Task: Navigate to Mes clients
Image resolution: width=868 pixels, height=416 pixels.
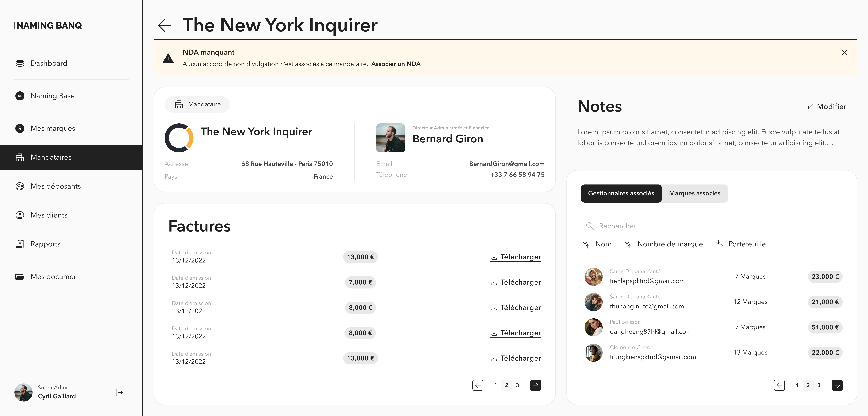Action: [x=71, y=215]
